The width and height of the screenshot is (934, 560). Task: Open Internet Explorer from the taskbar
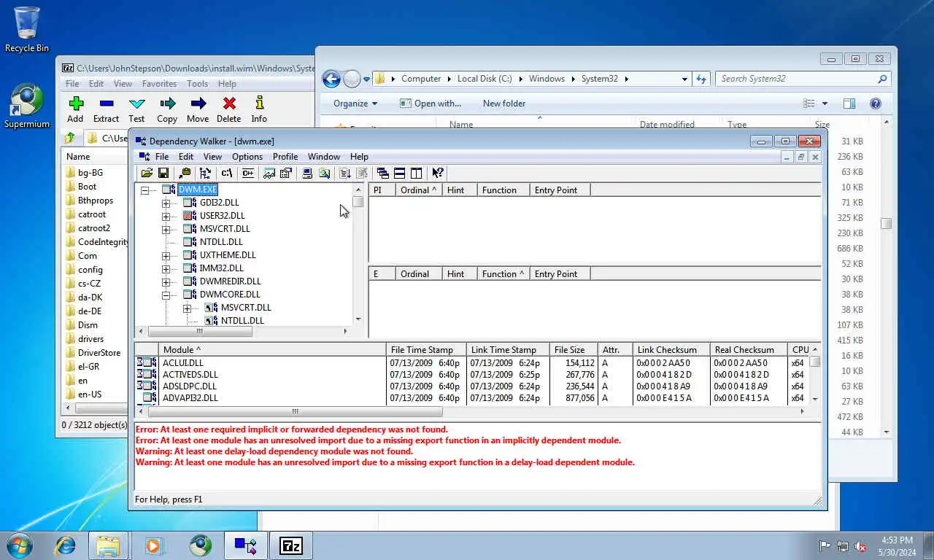[66, 545]
